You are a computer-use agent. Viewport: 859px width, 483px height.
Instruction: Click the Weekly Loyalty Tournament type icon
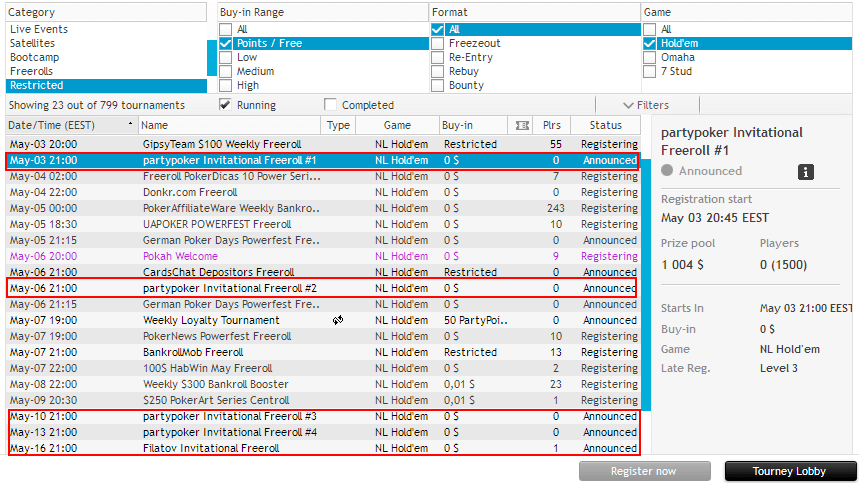coord(339,320)
